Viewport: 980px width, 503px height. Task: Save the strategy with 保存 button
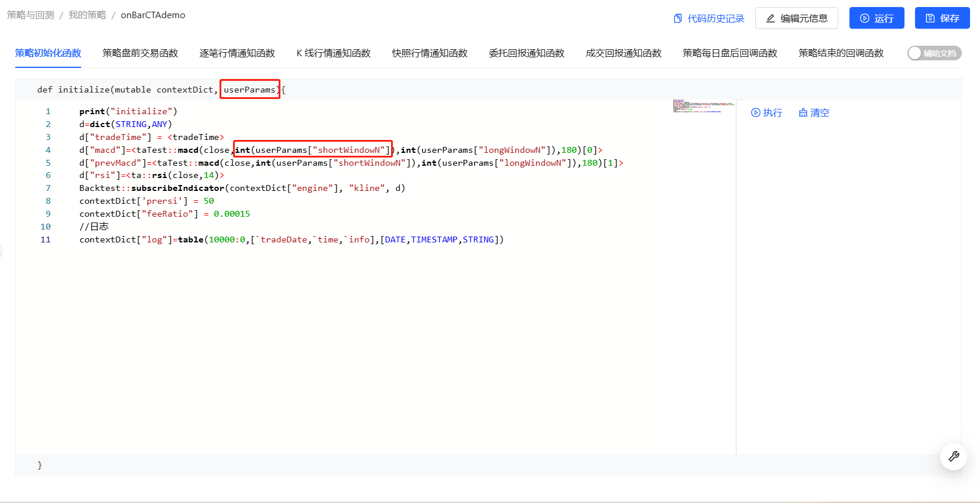942,18
